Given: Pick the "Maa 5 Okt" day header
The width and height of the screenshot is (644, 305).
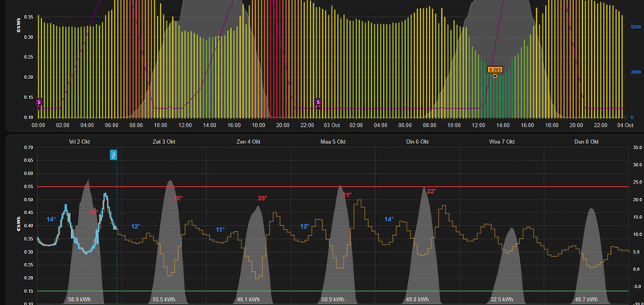Looking at the screenshot, I should click(x=333, y=142).
